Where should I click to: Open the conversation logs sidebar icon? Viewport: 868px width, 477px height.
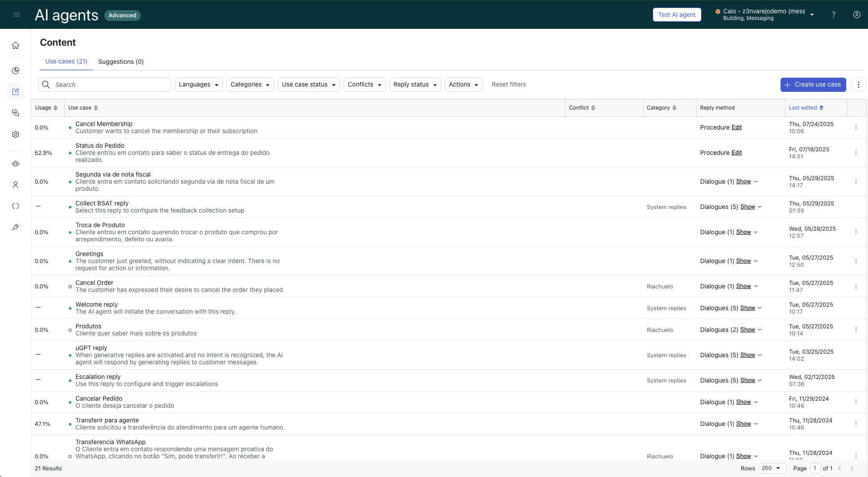[16, 113]
